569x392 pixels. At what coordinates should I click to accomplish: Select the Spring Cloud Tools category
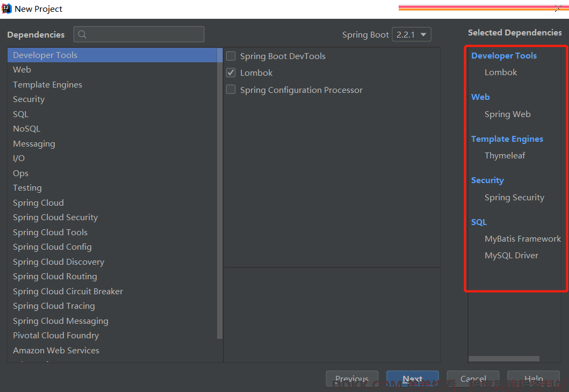coord(112,232)
